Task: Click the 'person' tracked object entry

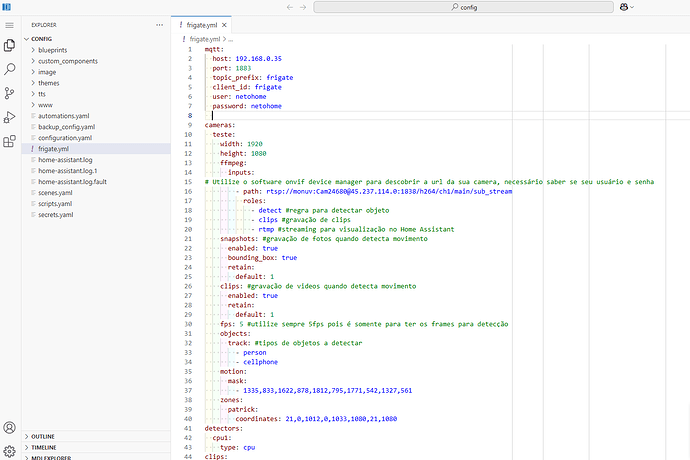Action: click(255, 353)
